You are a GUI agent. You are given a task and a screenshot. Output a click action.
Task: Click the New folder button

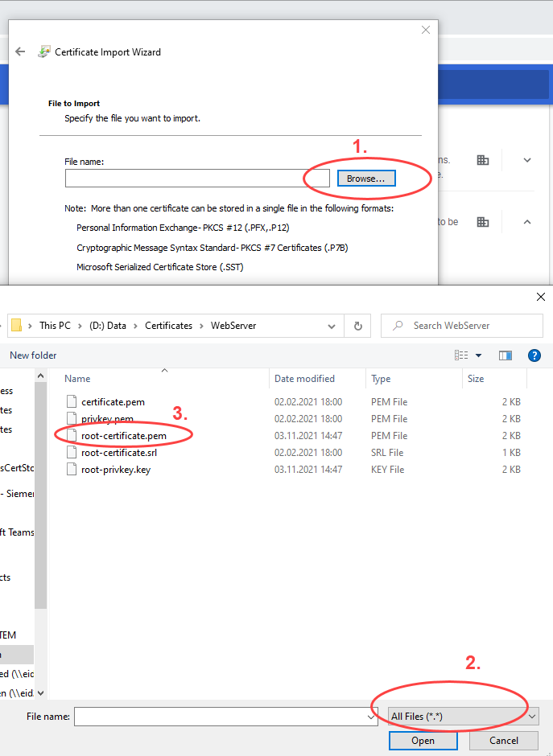[33, 355]
